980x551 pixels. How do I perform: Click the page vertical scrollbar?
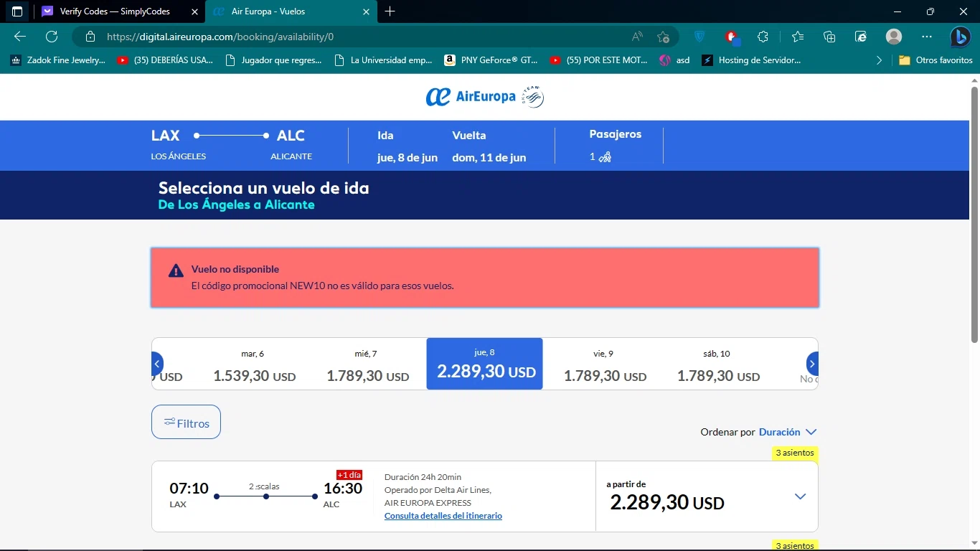[x=974, y=214]
